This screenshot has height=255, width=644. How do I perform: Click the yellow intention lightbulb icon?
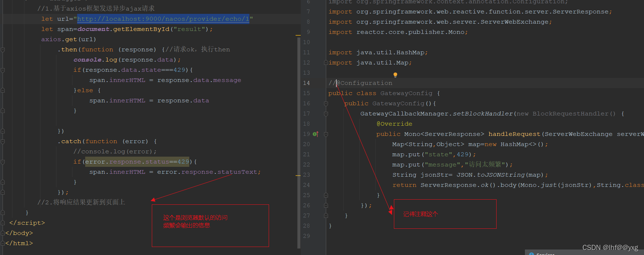pyautogui.click(x=395, y=75)
